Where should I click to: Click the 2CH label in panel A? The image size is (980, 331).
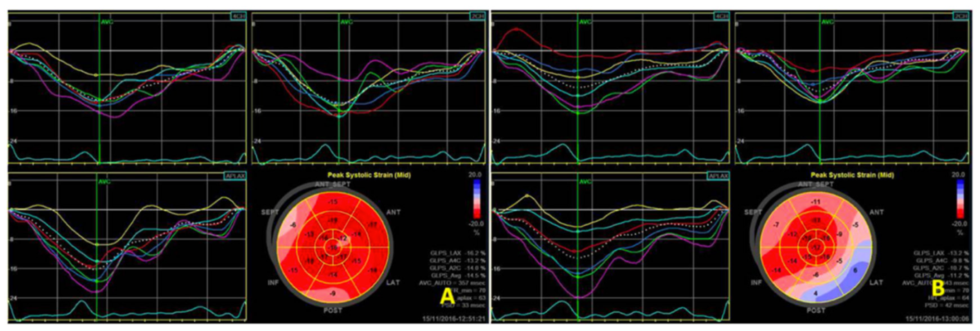tap(478, 16)
